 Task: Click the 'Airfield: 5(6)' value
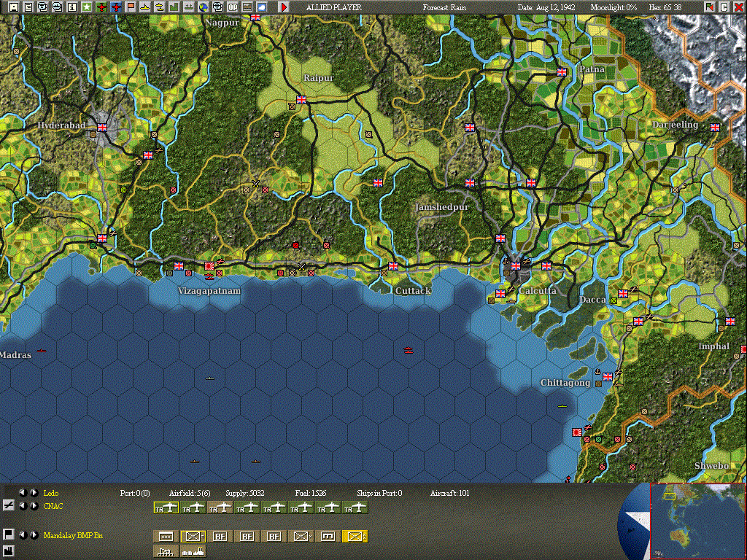[190, 493]
